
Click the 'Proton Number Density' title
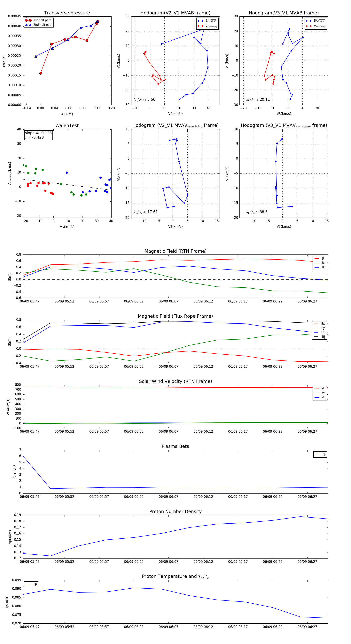175,511
